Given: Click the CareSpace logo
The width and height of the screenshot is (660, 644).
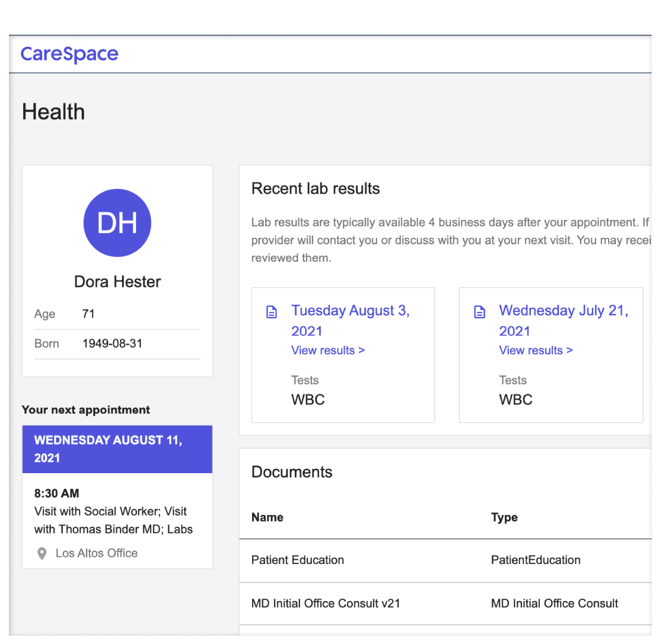Looking at the screenshot, I should tap(69, 54).
